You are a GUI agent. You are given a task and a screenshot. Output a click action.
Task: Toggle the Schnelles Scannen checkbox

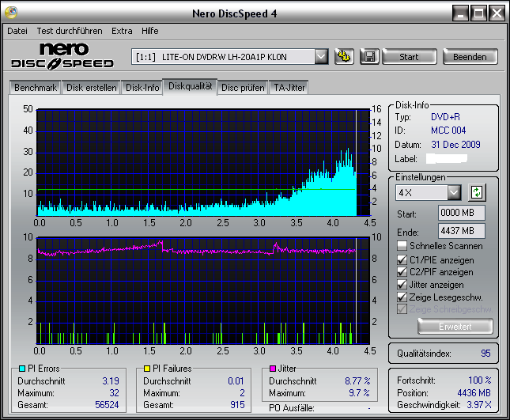402,246
